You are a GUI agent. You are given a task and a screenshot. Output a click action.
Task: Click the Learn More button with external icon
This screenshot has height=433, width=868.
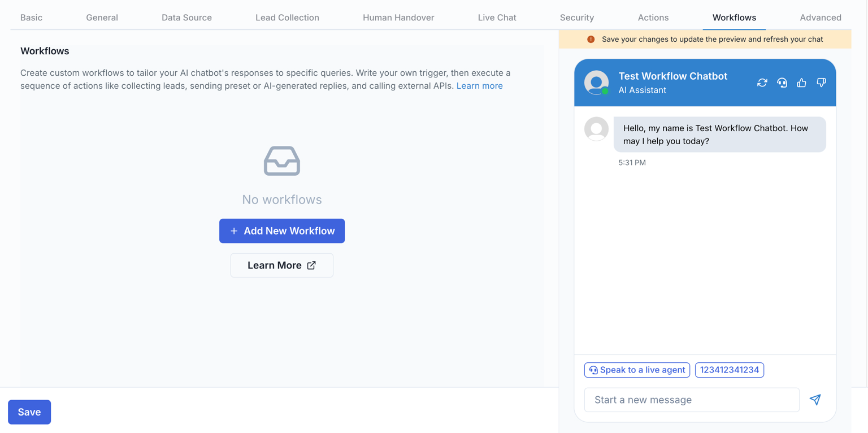pos(281,266)
